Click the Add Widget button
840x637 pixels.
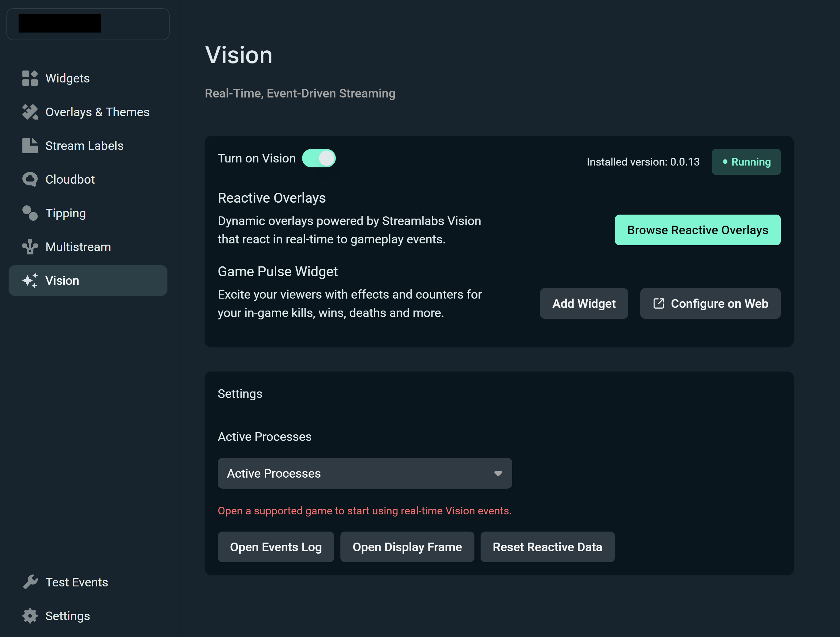(584, 303)
